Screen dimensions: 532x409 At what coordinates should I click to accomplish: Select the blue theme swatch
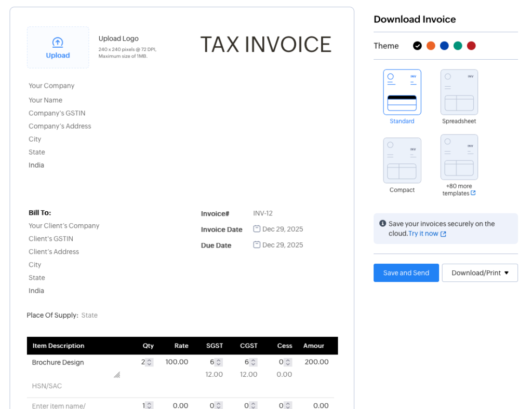pyautogui.click(x=444, y=46)
